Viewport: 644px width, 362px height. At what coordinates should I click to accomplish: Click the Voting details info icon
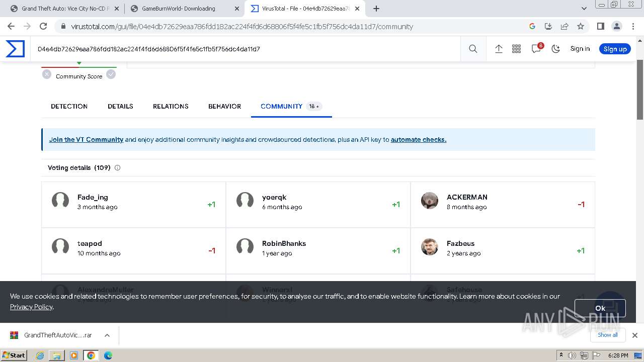(x=117, y=168)
